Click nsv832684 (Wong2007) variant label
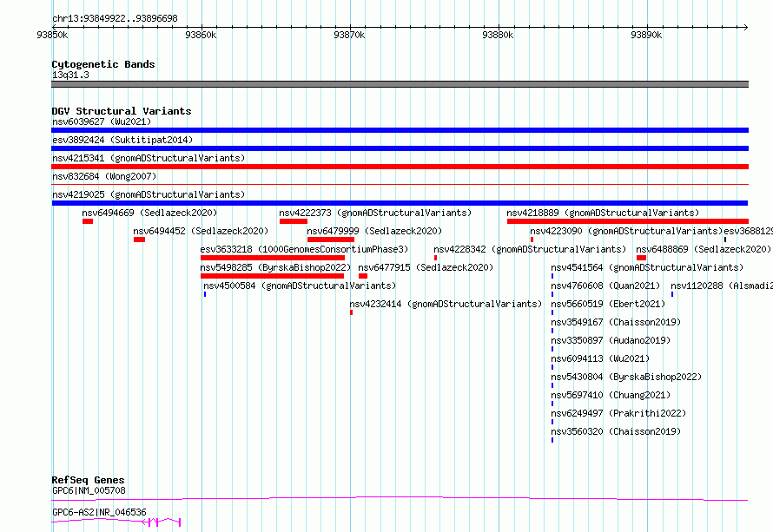This screenshot has width=773, height=532. 104,176
